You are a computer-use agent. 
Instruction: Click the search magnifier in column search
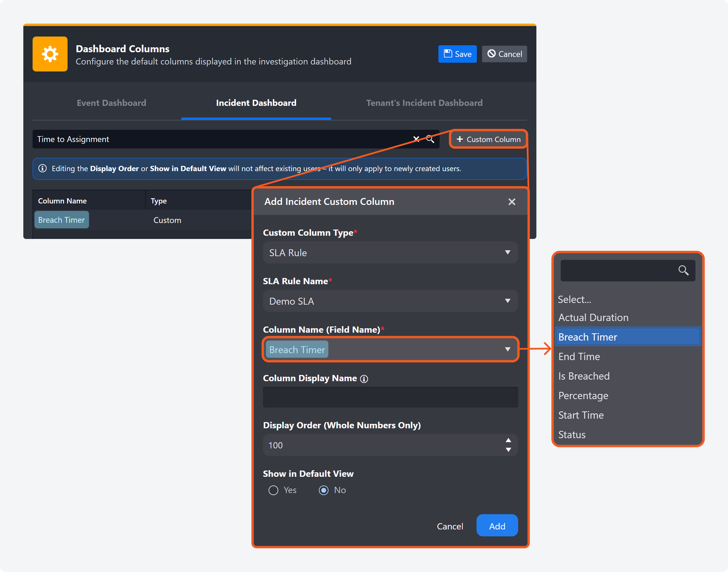click(x=430, y=139)
